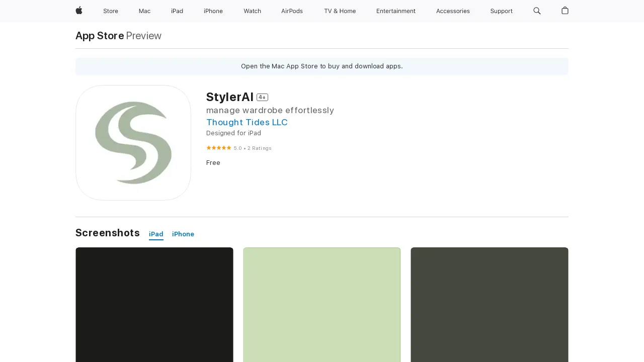Switch to the iPhone screenshots tab
Image resolution: width=644 pixels, height=362 pixels.
183,234
